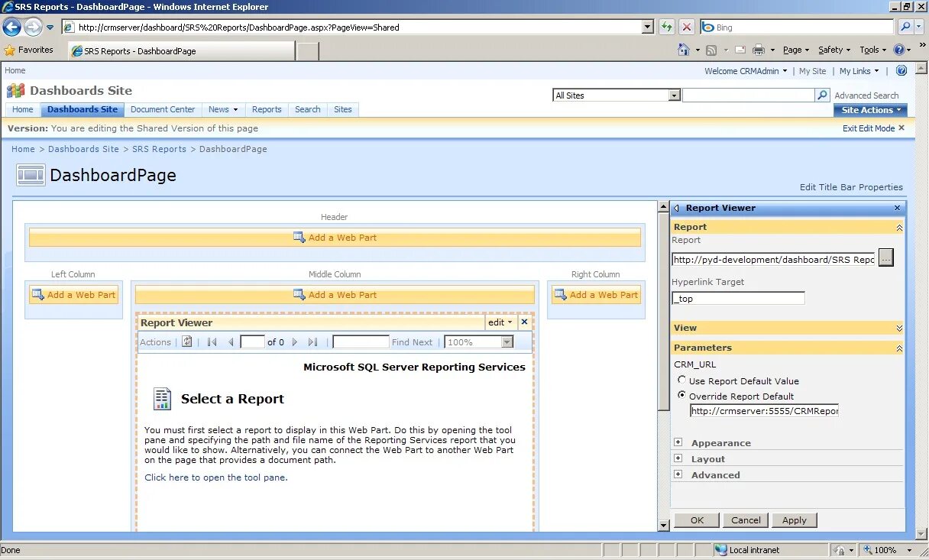Close the Report Viewer web part
Viewport: 929px width, 560px height.
tap(524, 322)
